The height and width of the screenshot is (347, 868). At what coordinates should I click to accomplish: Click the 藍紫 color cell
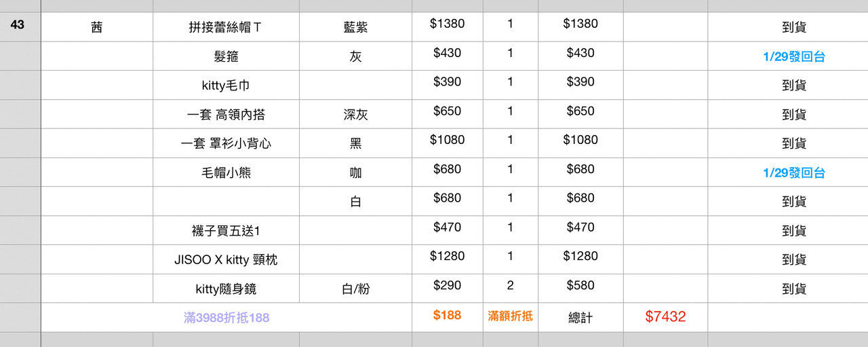coord(355,28)
